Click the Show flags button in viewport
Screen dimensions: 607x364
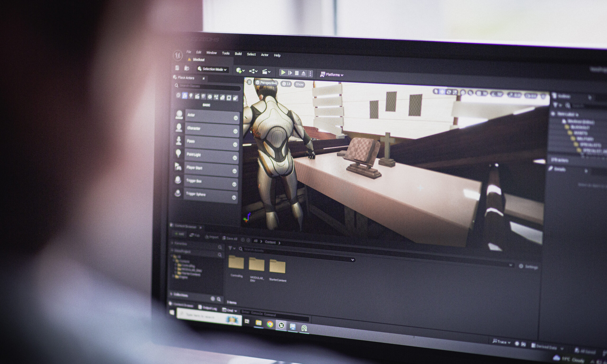tap(299, 84)
